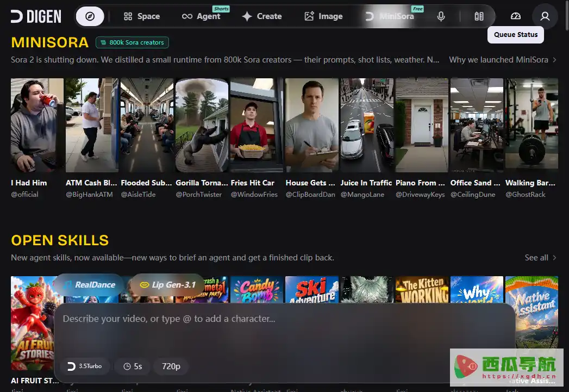This screenshot has height=392, width=569.
Task: Open the MiniSora tab
Action: click(x=390, y=16)
